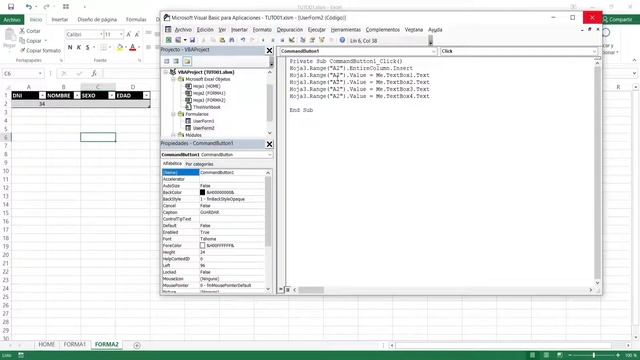This screenshot has height=360, width=640.
Task: Open the Archivo menu in the VBA editor
Action: click(x=183, y=30)
